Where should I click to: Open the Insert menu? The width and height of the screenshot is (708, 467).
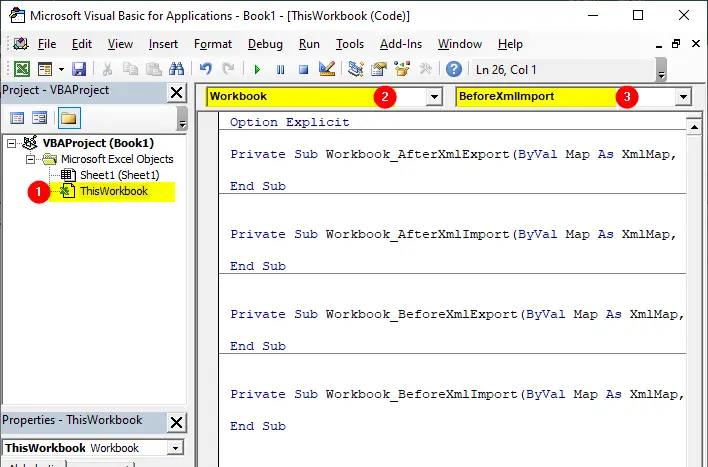pyautogui.click(x=163, y=44)
